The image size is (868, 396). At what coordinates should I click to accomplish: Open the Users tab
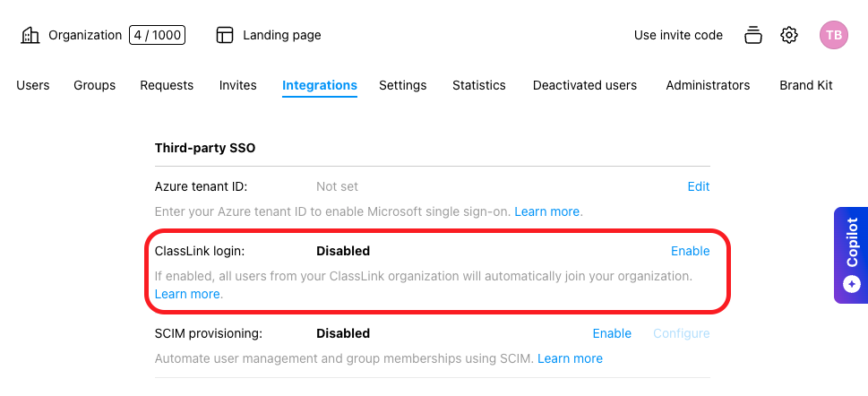tap(32, 85)
